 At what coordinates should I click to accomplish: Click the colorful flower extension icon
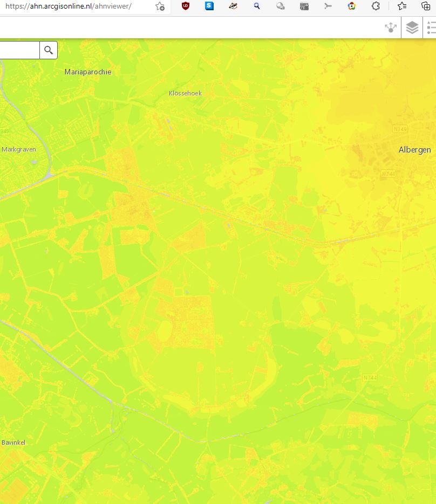click(352, 6)
